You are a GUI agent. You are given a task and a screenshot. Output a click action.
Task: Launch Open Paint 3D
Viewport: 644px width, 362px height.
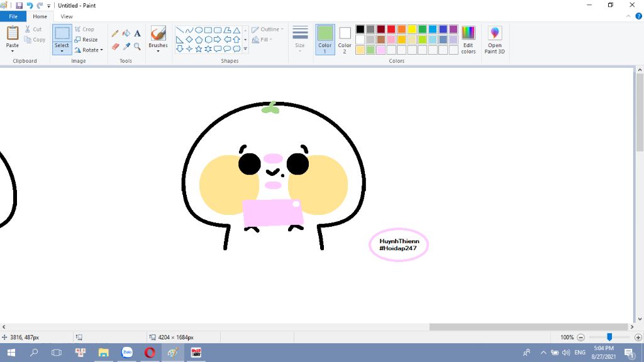tap(494, 40)
